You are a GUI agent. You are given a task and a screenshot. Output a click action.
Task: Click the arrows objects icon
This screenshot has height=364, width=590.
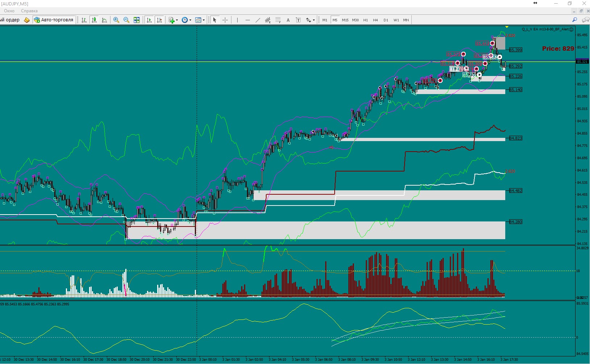click(308, 20)
